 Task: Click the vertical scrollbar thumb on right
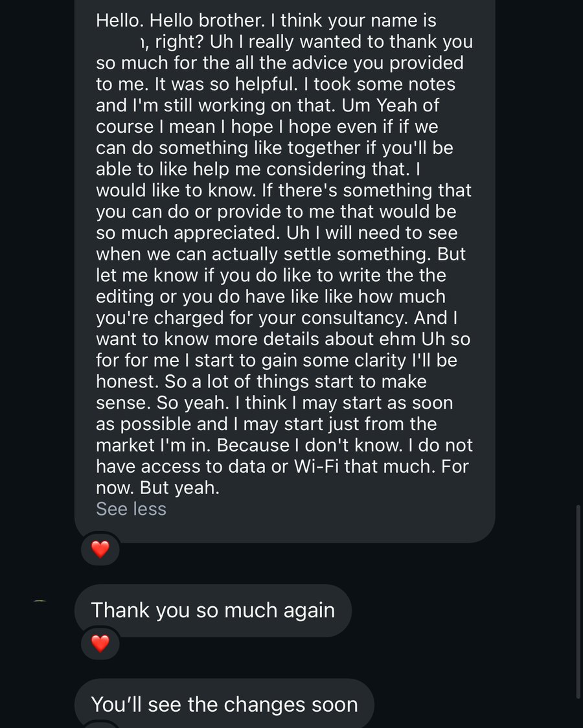578,601
